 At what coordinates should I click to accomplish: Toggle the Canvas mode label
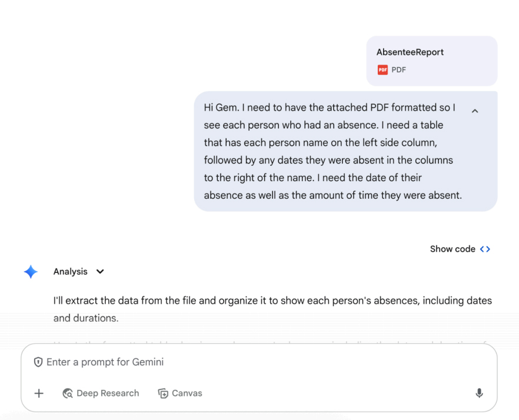coord(187,393)
